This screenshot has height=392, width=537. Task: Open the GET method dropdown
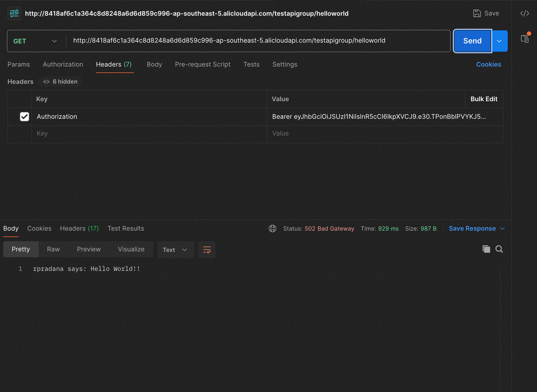tap(35, 41)
